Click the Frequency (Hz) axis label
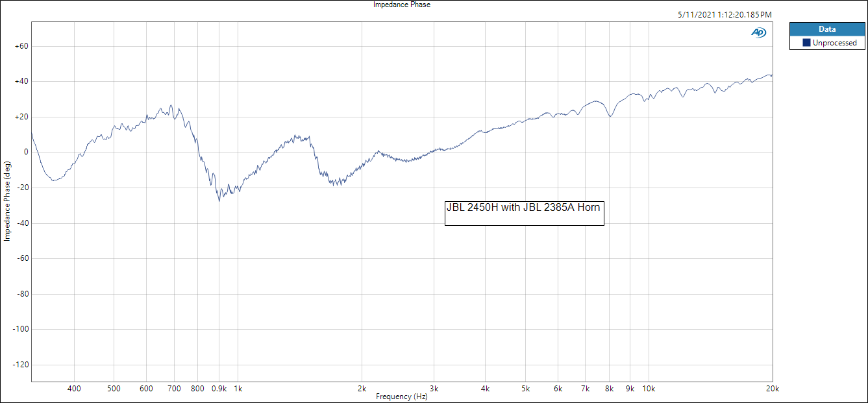This screenshot has width=868, height=403. (401, 397)
